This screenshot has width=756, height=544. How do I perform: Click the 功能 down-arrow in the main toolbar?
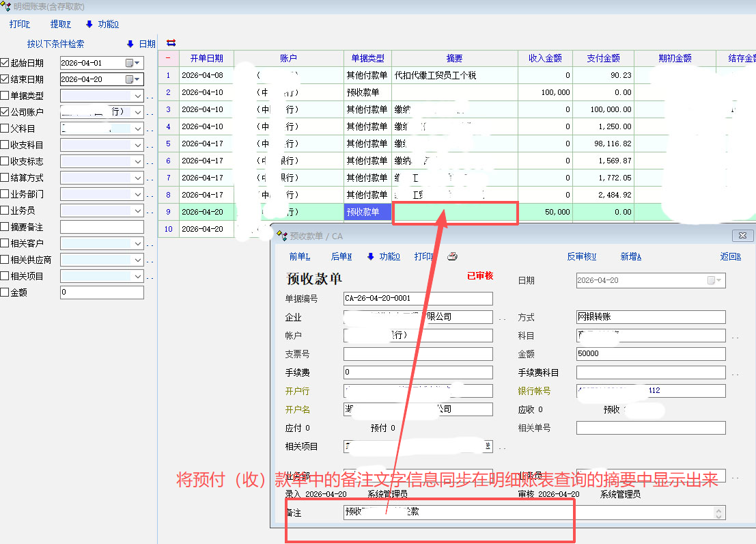89,24
